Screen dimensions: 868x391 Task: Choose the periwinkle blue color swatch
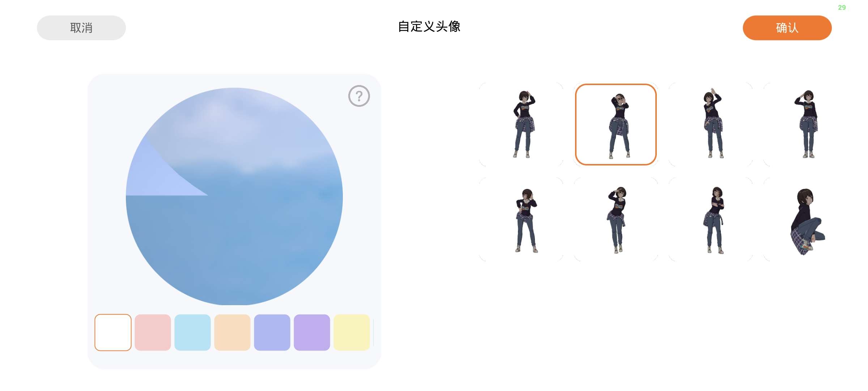[x=272, y=332]
